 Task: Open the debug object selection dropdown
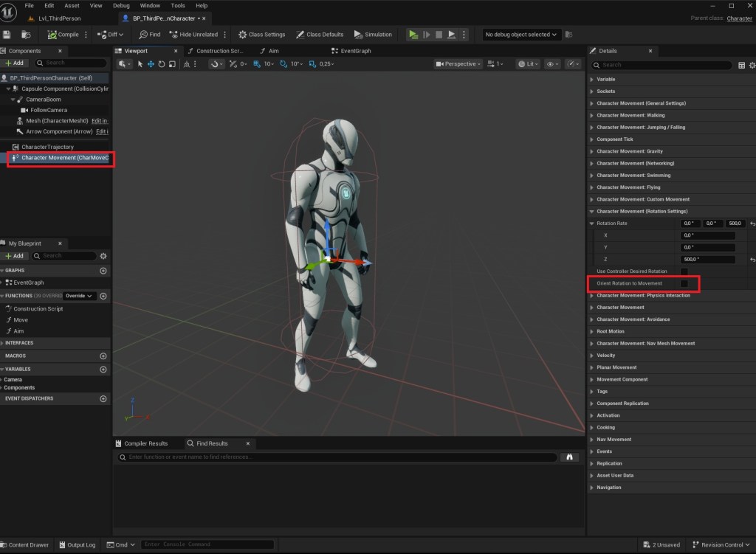coord(521,35)
